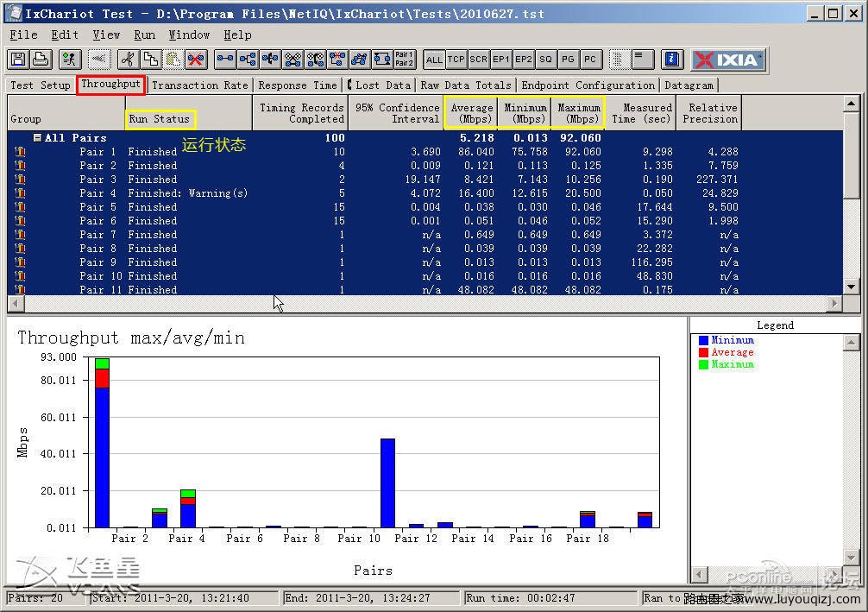Click the grayed Stop test icon
The height and width of the screenshot is (612, 868).
click(99, 60)
